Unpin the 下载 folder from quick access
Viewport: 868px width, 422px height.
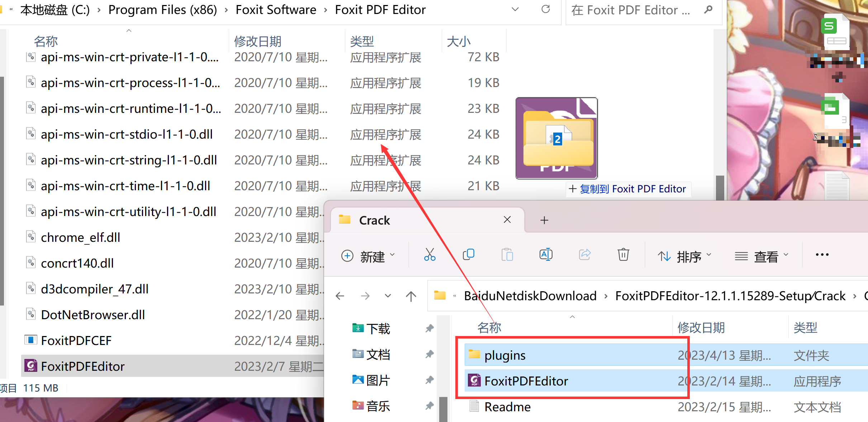click(x=429, y=328)
